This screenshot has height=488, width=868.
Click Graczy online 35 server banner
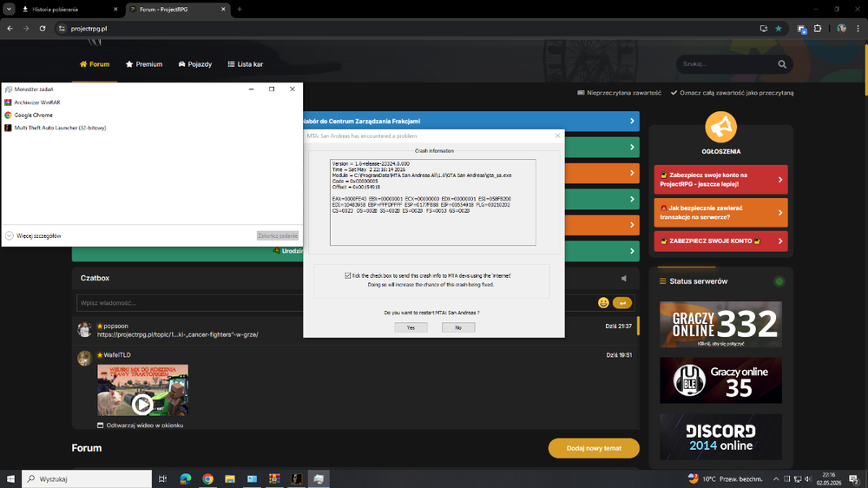tap(720, 380)
